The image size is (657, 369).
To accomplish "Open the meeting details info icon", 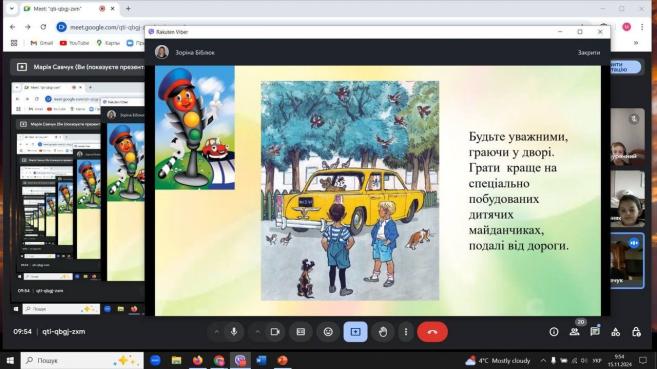I will [x=554, y=332].
